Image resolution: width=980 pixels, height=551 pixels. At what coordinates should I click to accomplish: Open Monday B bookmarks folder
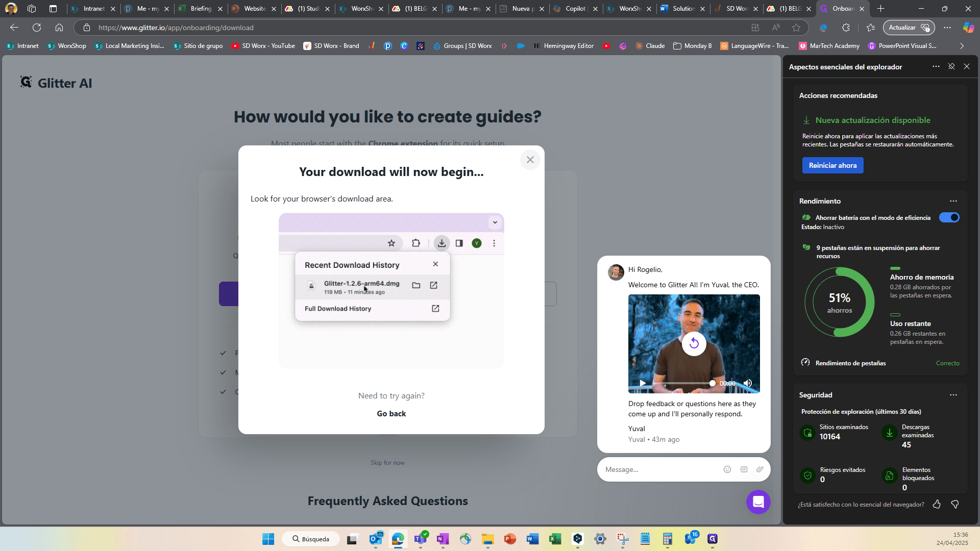click(692, 46)
